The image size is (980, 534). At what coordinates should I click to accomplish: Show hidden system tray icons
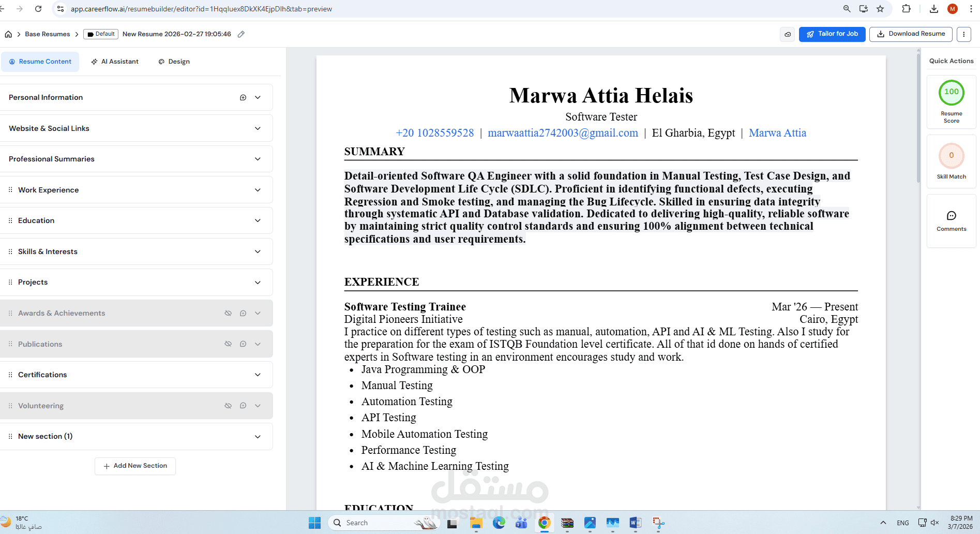[883, 523]
